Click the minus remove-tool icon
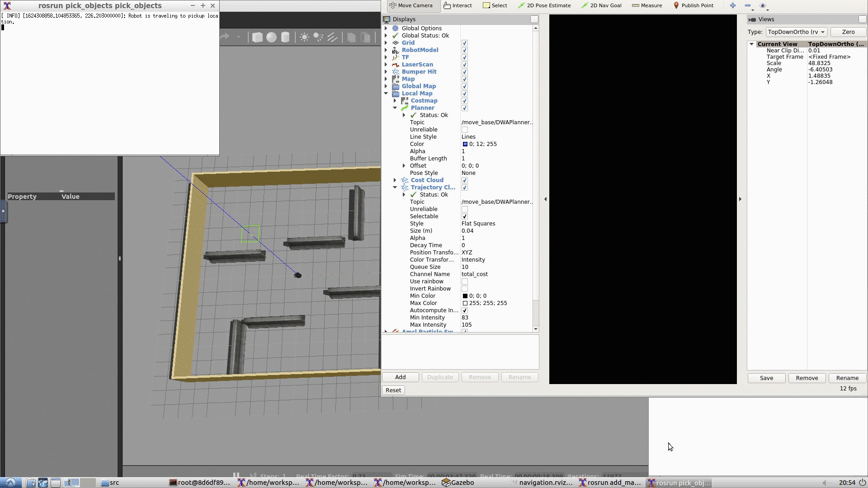The image size is (868, 488). pyautogui.click(x=748, y=5)
